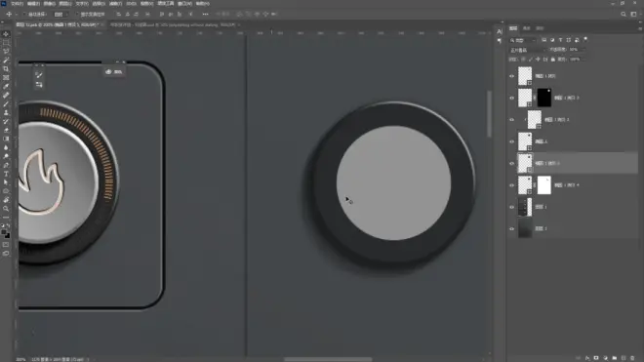Viewport: 644px width, 362px height.
Task: Click the black layer mask thumbnail
Action: pyautogui.click(x=544, y=98)
